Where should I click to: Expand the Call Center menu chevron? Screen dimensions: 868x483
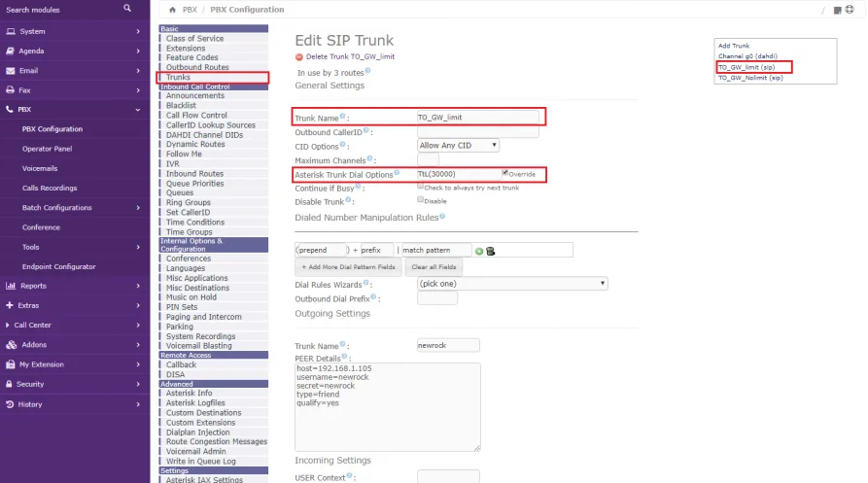[x=138, y=326]
